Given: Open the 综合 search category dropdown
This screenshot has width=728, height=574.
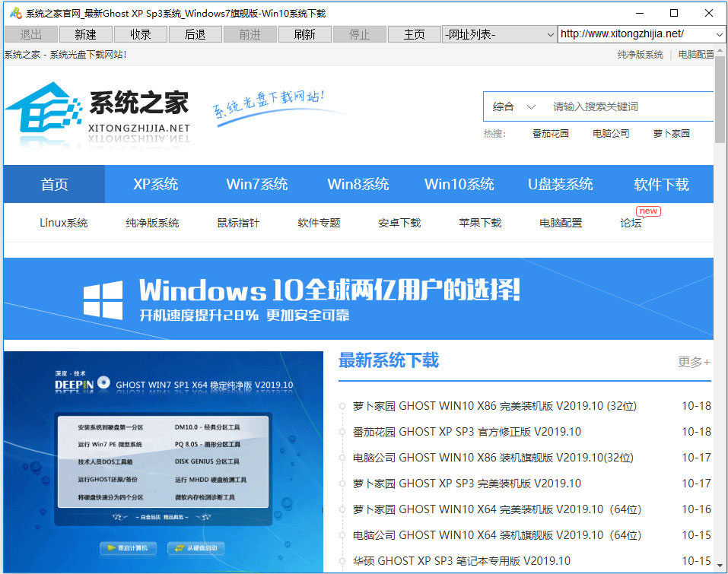Looking at the screenshot, I should tap(514, 106).
